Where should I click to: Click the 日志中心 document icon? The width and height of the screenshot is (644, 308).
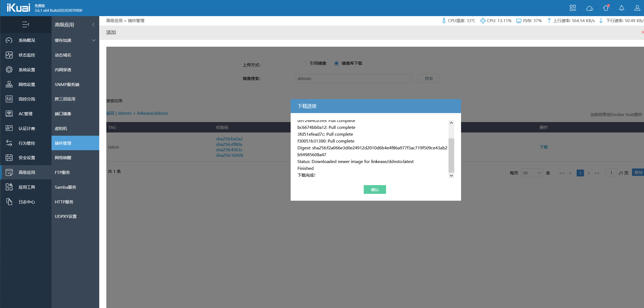(x=9, y=202)
